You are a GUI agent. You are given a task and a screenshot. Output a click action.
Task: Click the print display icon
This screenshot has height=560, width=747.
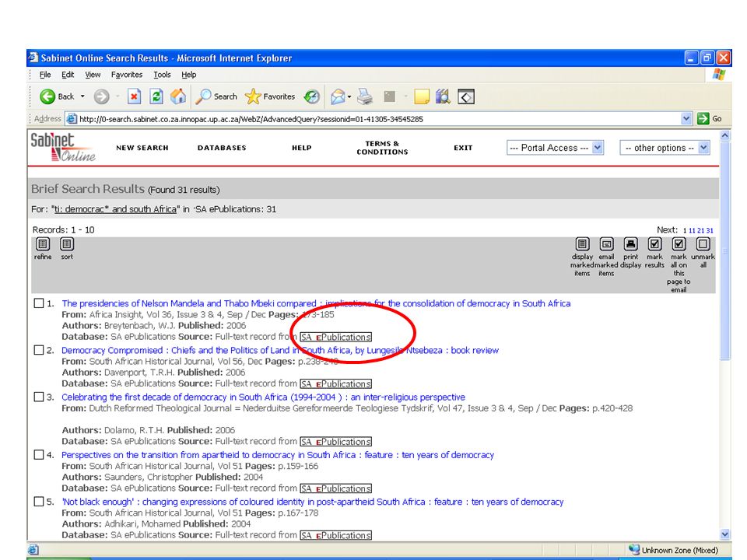point(631,244)
